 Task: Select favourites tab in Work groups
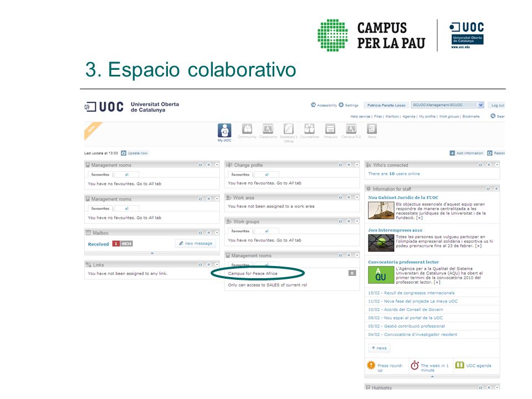[240, 231]
